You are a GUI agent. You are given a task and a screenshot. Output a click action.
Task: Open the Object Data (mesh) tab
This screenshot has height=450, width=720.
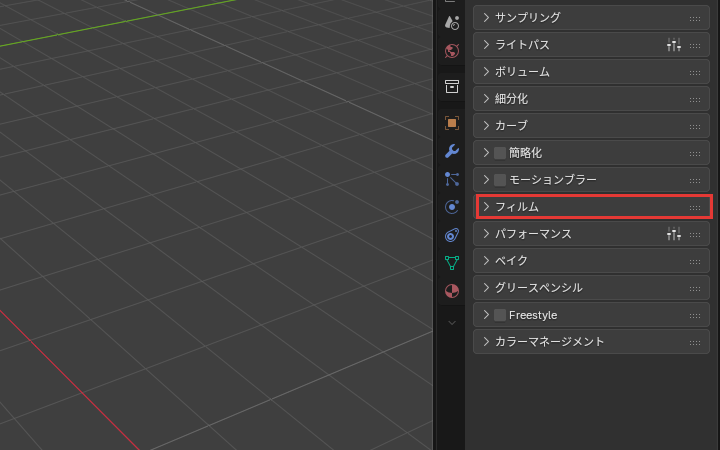click(x=452, y=263)
